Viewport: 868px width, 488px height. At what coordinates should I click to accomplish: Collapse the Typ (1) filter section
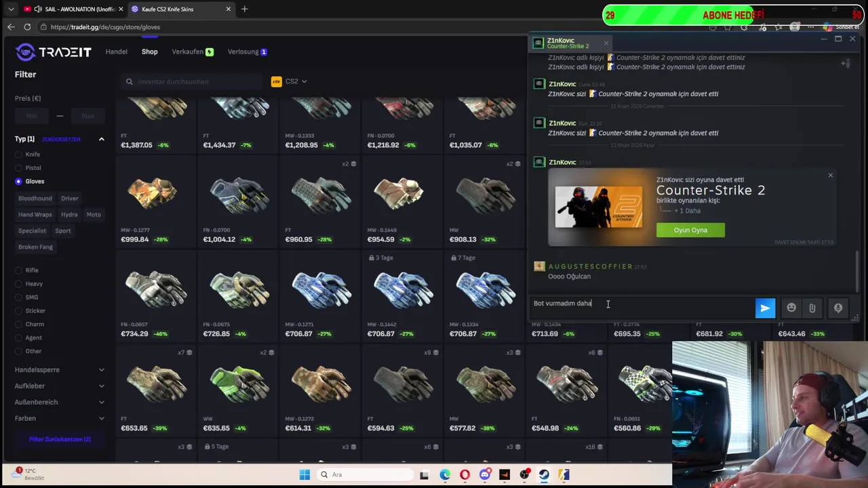pyautogui.click(x=102, y=139)
